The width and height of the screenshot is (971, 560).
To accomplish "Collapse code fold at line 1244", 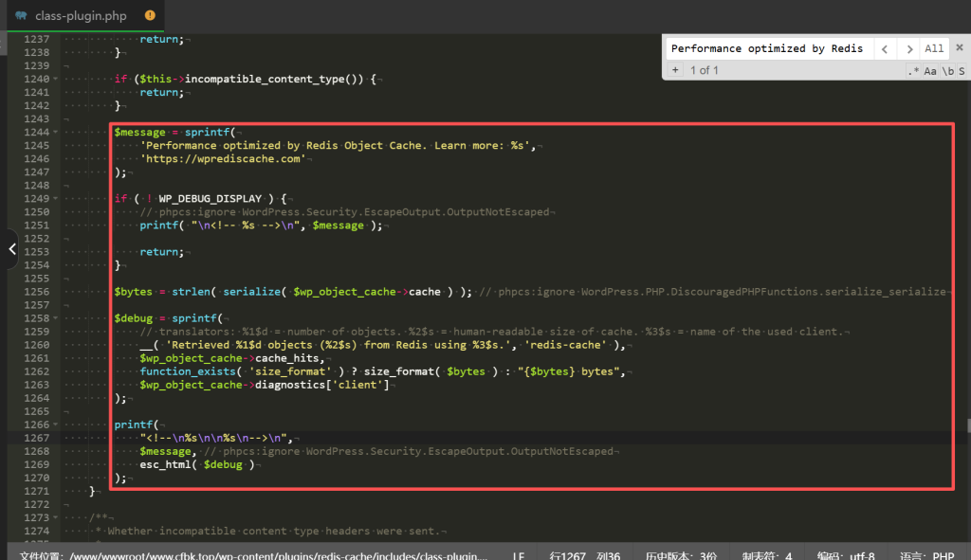I will click(x=55, y=132).
